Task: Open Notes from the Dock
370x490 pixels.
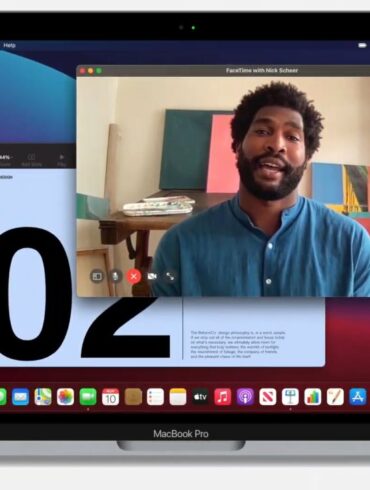Action: pyautogui.click(x=178, y=397)
